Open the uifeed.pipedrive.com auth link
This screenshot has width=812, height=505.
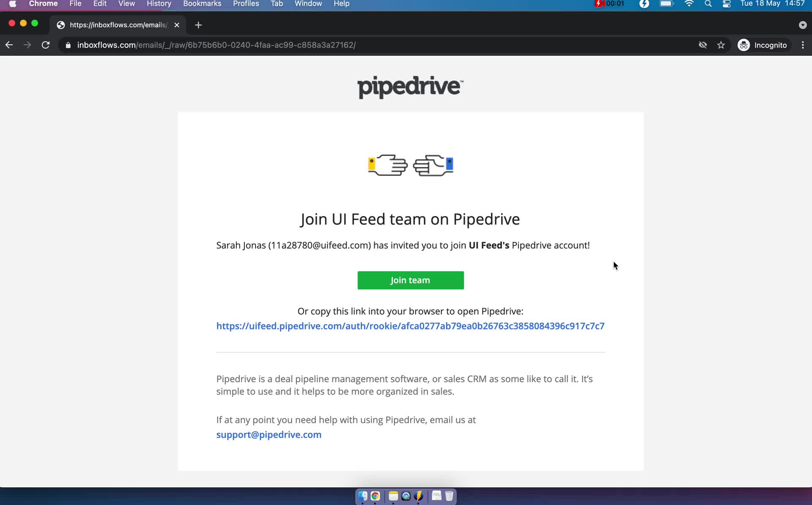click(410, 326)
